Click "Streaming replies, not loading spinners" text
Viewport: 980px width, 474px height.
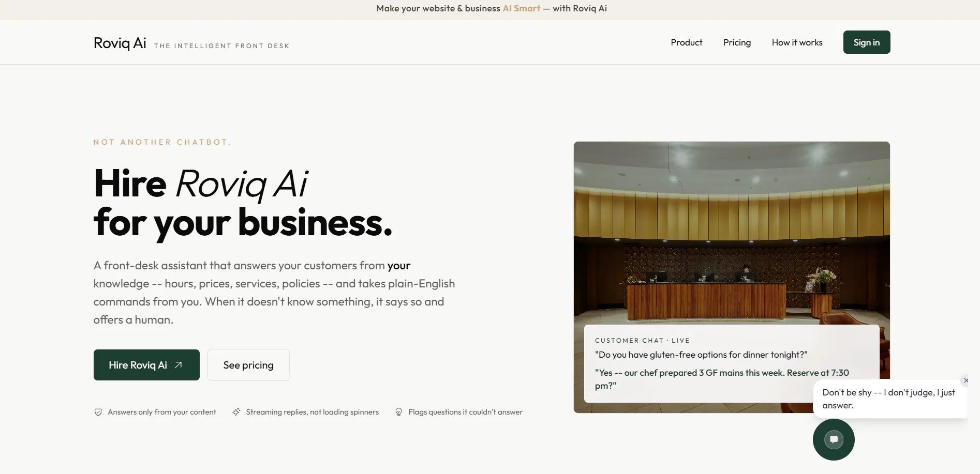313,412
